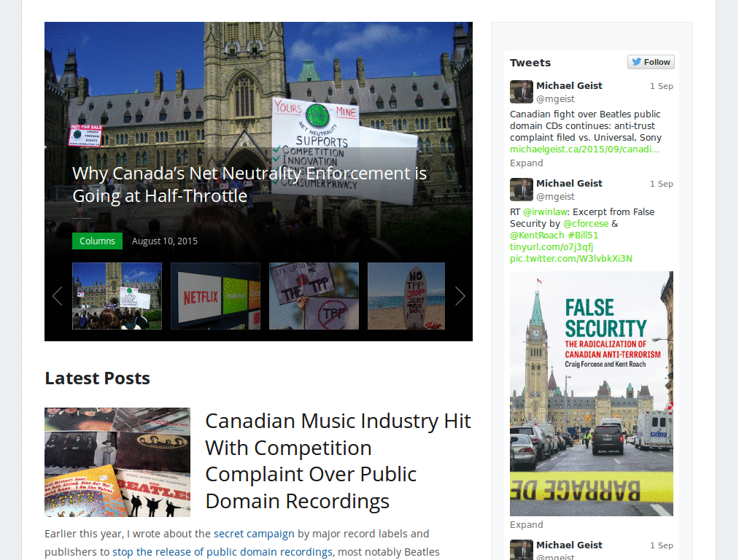Open the Beatles records post image
This screenshot has height=560, width=747.
pyautogui.click(x=117, y=462)
